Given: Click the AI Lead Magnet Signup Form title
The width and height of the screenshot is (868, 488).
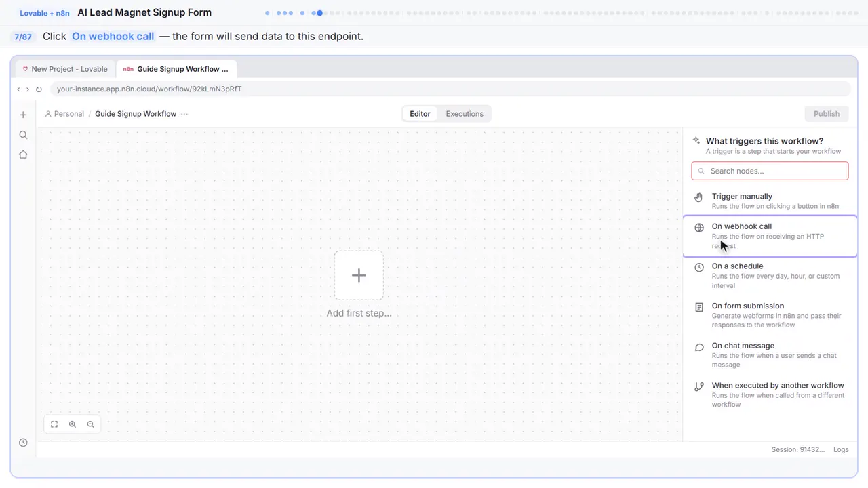Looking at the screenshot, I should point(144,12).
